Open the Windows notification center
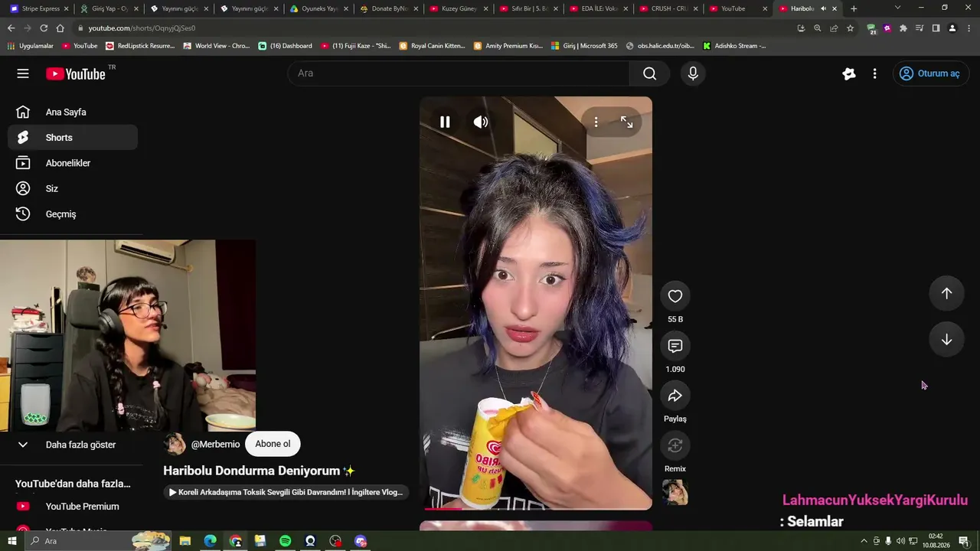Image resolution: width=980 pixels, height=551 pixels. pyautogui.click(x=964, y=541)
